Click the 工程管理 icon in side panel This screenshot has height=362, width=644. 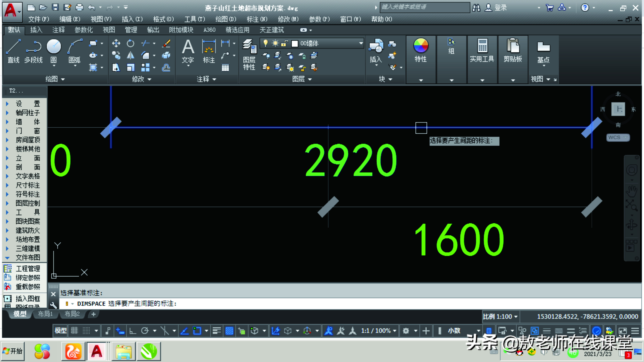tap(7, 269)
